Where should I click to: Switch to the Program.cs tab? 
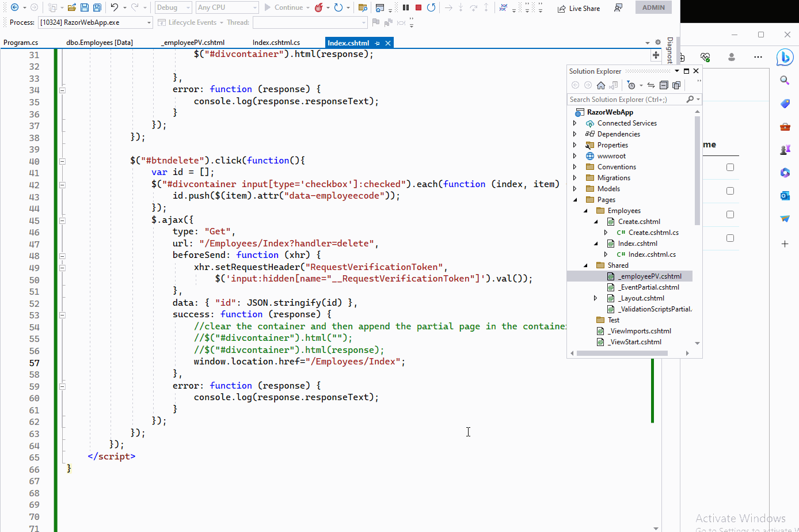[x=21, y=43]
